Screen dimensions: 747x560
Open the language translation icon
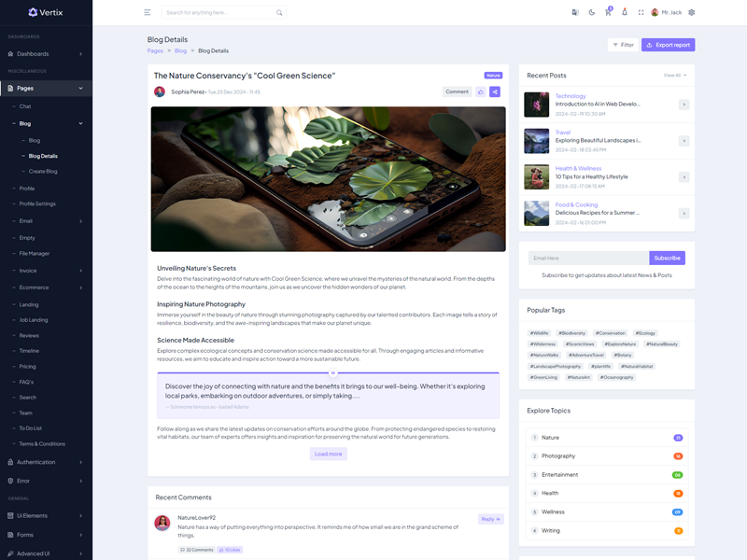[x=575, y=12]
